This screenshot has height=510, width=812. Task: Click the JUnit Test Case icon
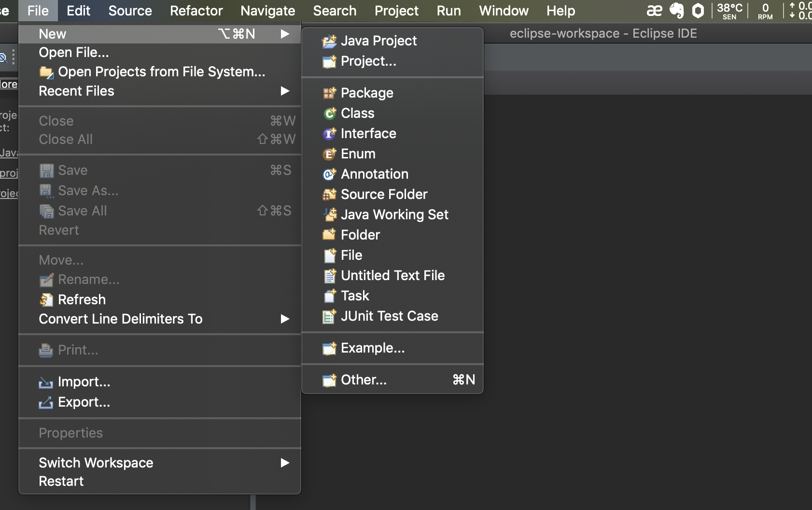pos(329,316)
